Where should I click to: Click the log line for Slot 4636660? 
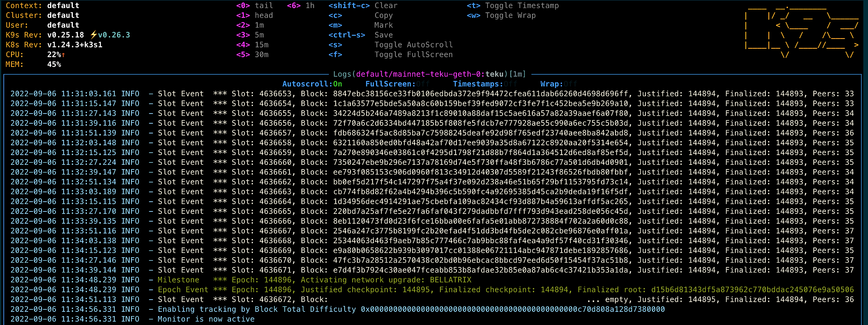432,162
